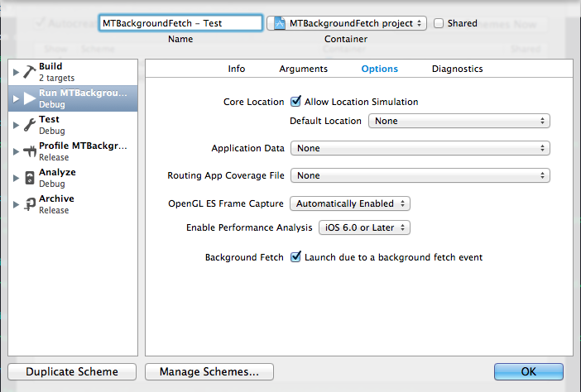Click the Manage Schemes... button
The height and width of the screenshot is (392, 581).
click(x=209, y=371)
